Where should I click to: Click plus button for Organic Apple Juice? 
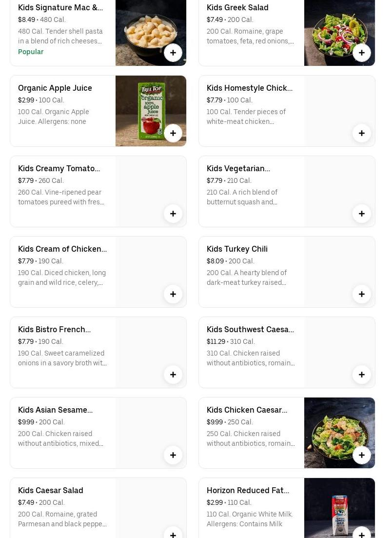173,133
